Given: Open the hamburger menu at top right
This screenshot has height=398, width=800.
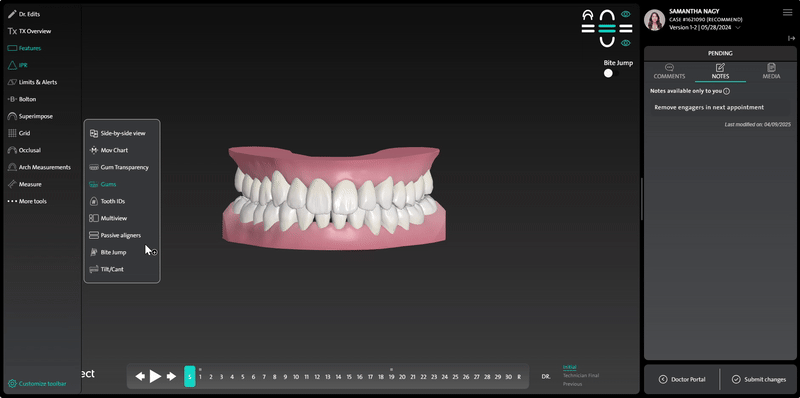Looking at the screenshot, I should [787, 12].
